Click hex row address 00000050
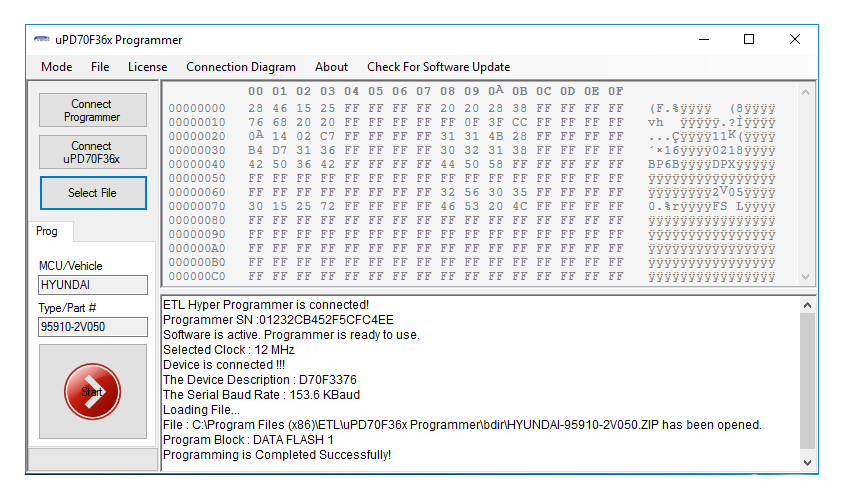845x500 pixels. (x=197, y=178)
